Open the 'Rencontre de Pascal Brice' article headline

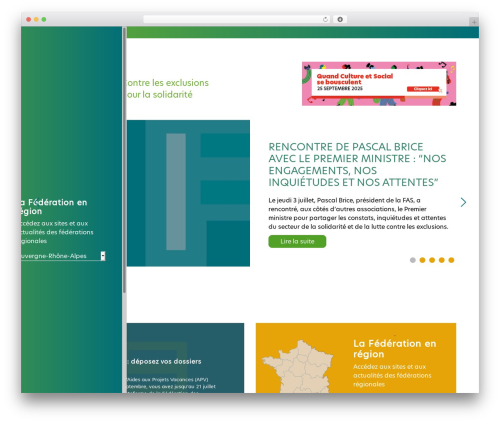tap(357, 164)
